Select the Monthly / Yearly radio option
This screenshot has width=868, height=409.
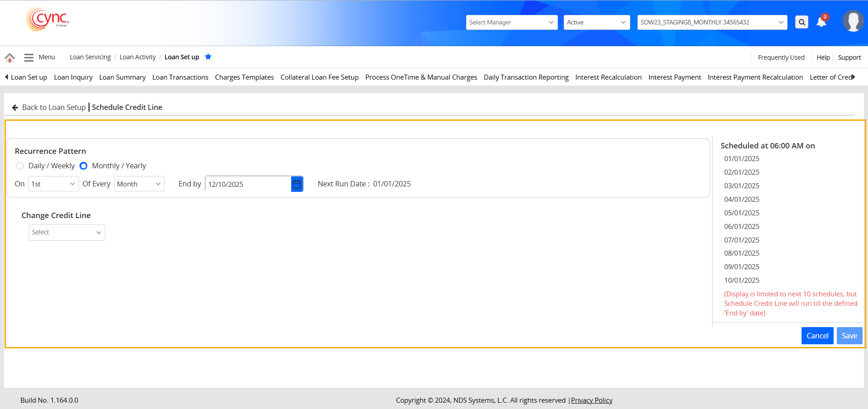point(84,166)
